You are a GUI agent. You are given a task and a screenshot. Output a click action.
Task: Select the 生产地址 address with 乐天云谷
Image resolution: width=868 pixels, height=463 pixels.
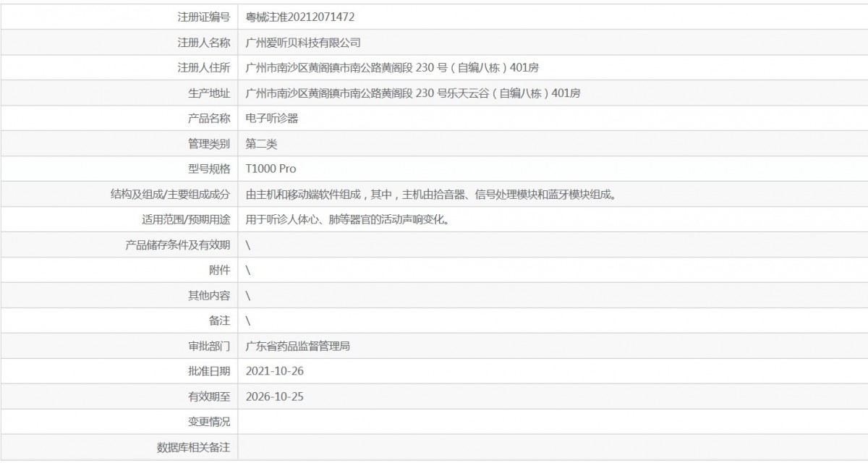413,93
